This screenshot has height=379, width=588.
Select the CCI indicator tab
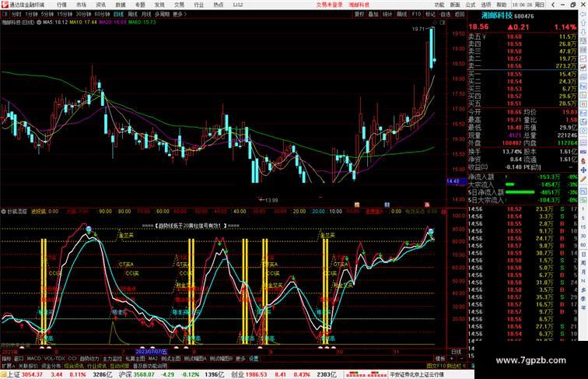click(x=72, y=359)
